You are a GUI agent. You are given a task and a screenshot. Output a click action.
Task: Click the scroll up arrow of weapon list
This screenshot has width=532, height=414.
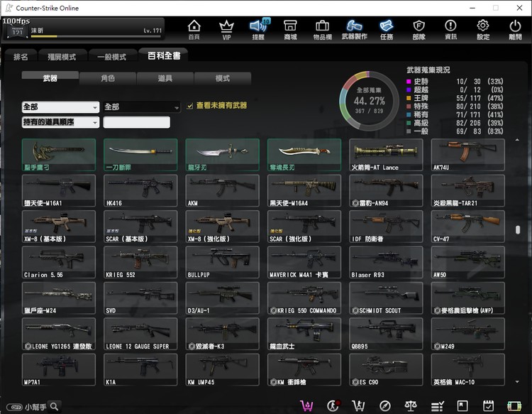pyautogui.click(x=517, y=140)
